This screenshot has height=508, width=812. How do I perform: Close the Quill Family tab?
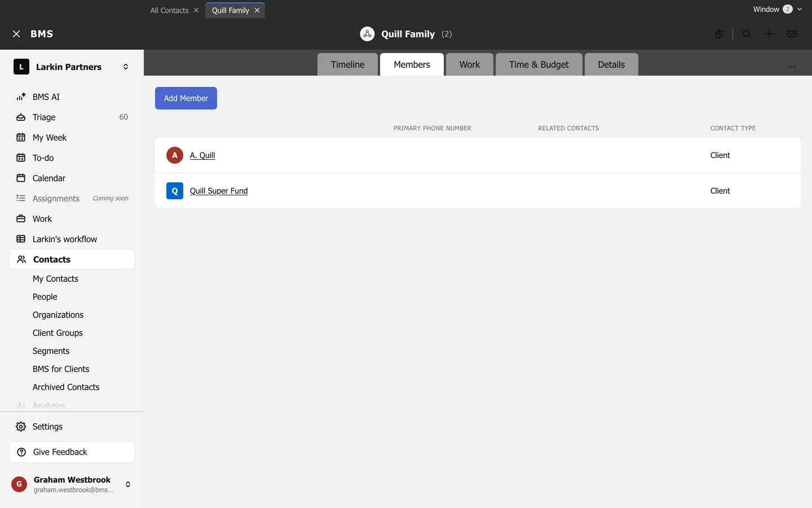pos(257,10)
